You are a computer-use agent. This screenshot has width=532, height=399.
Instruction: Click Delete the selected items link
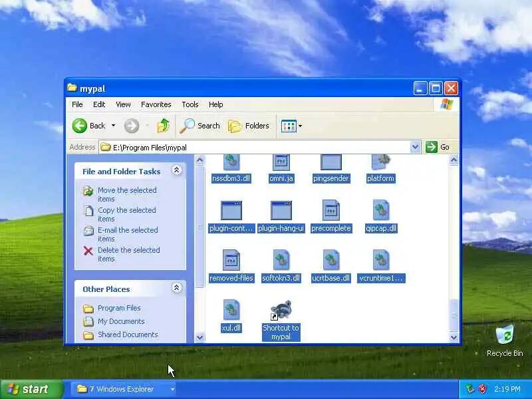point(129,254)
